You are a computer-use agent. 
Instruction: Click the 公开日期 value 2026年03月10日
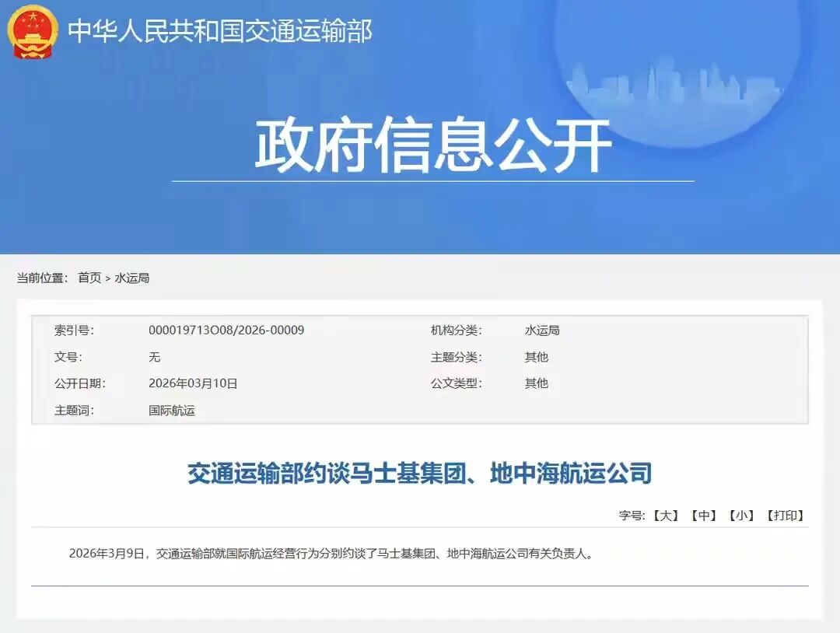(193, 383)
